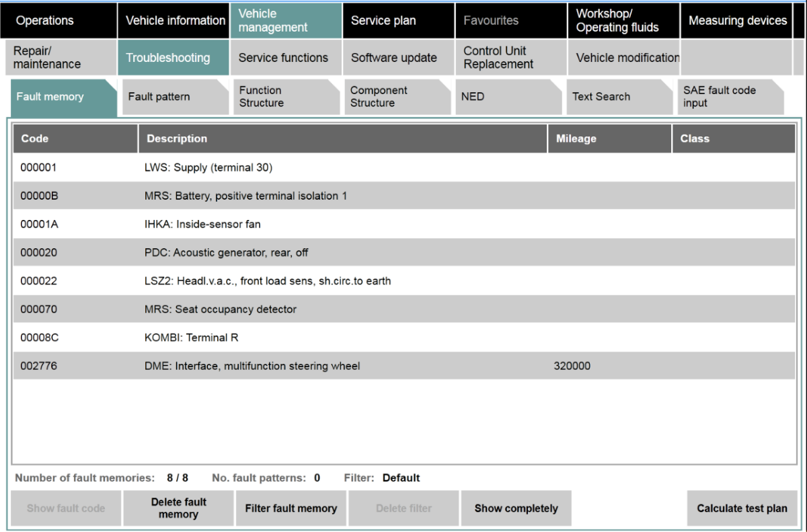The image size is (807, 532).
Task: Select MRS: Seat occupancy detector fault
Action: (404, 309)
